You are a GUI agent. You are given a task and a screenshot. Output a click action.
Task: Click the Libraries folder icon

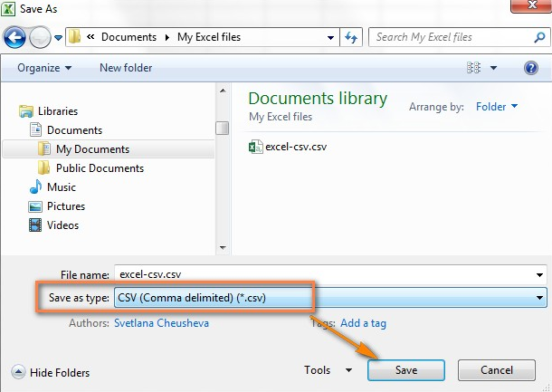26,111
